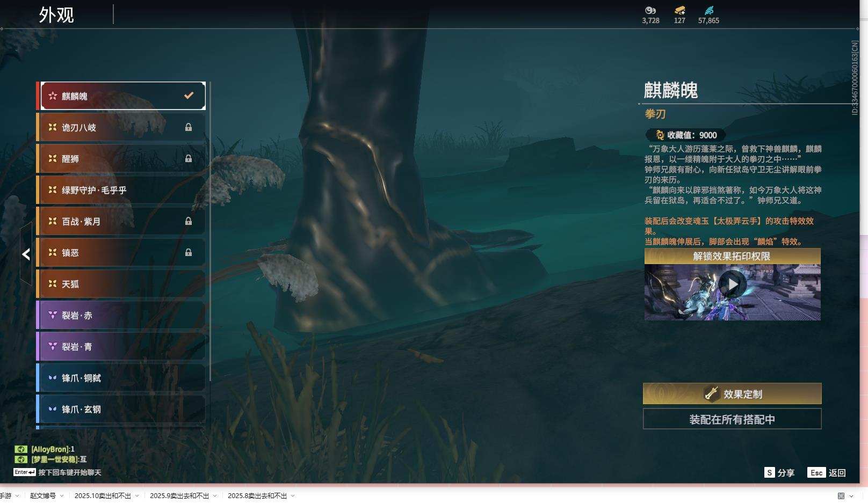This screenshot has width=868, height=504.
Task: Open dropdown arrow on 2025.10卖出和不出 tab
Action: coord(137,496)
